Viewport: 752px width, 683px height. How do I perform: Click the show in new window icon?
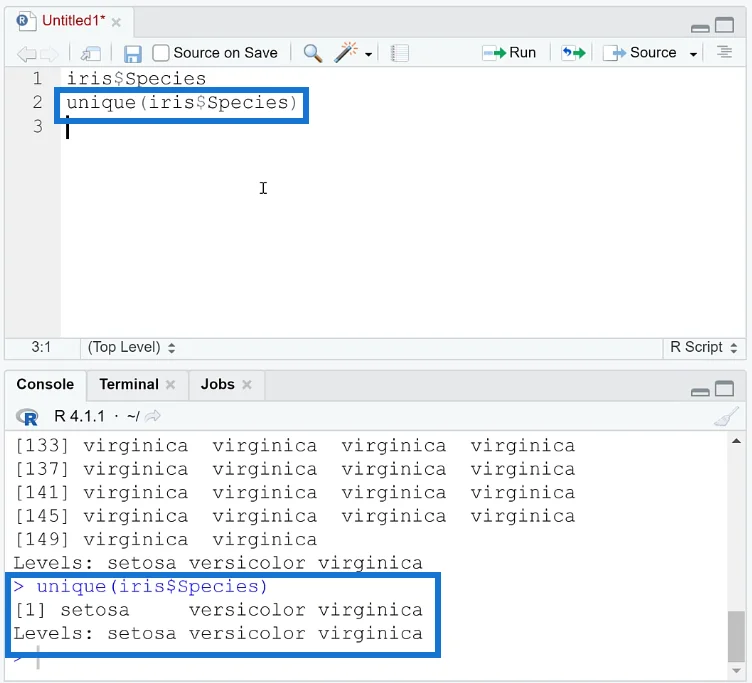[x=91, y=53]
